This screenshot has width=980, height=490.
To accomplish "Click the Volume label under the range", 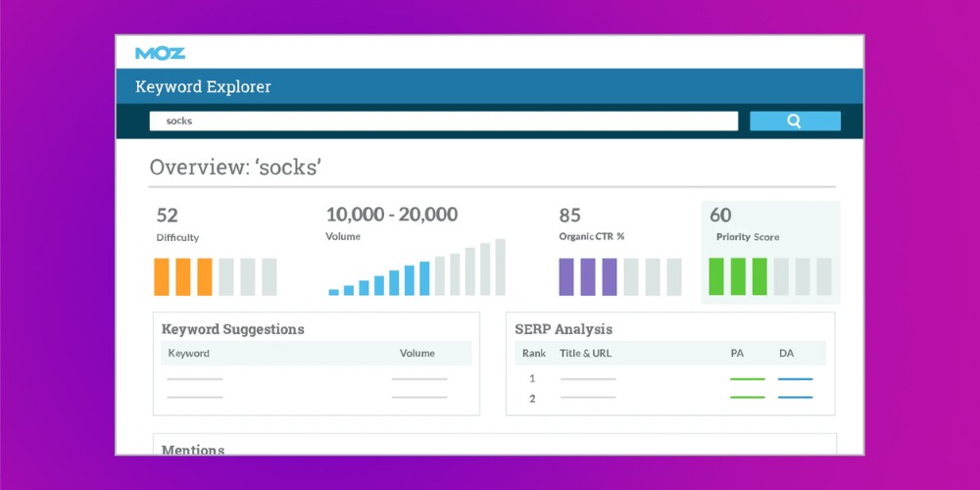I will pyautogui.click(x=342, y=237).
